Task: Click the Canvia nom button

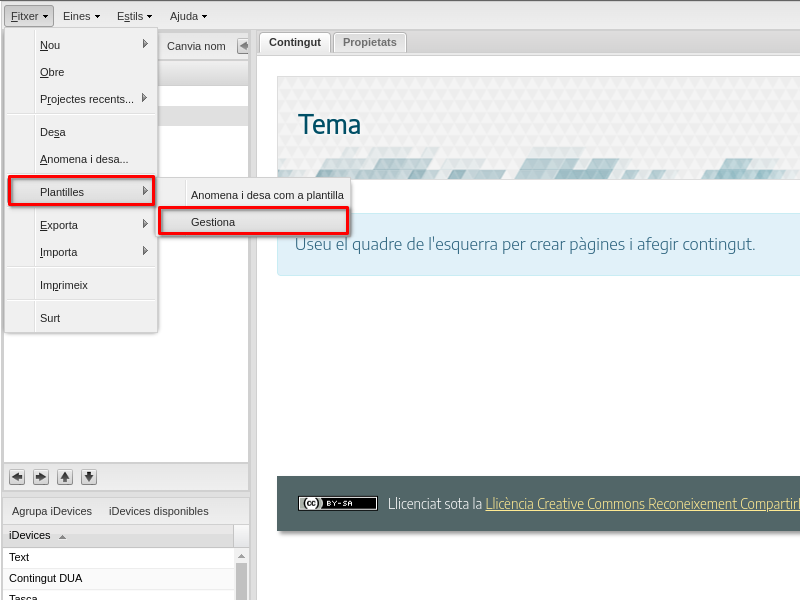Action: tap(193, 45)
